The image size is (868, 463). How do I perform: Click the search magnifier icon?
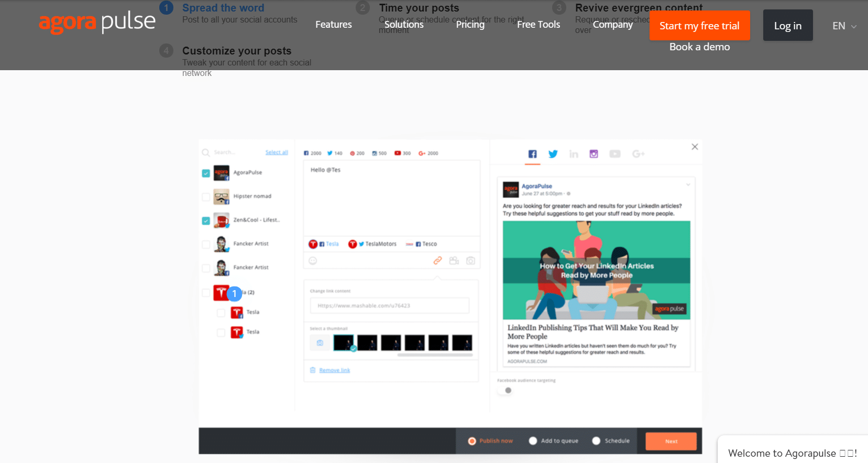[206, 152]
